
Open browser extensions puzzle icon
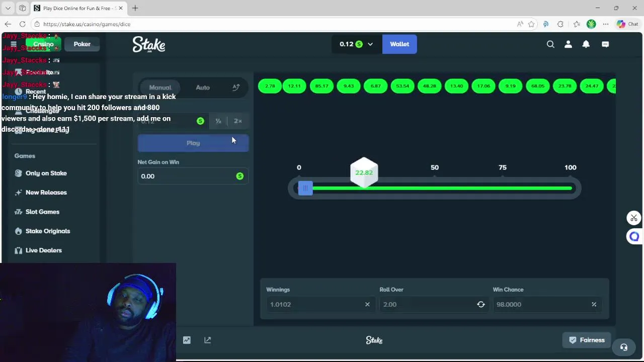[x=560, y=24]
